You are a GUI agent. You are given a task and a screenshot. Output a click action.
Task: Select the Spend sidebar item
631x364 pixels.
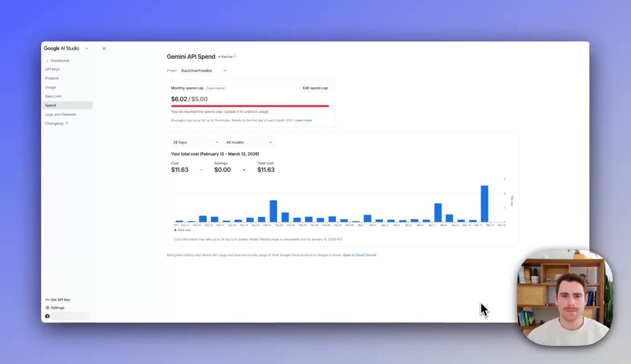coord(67,105)
